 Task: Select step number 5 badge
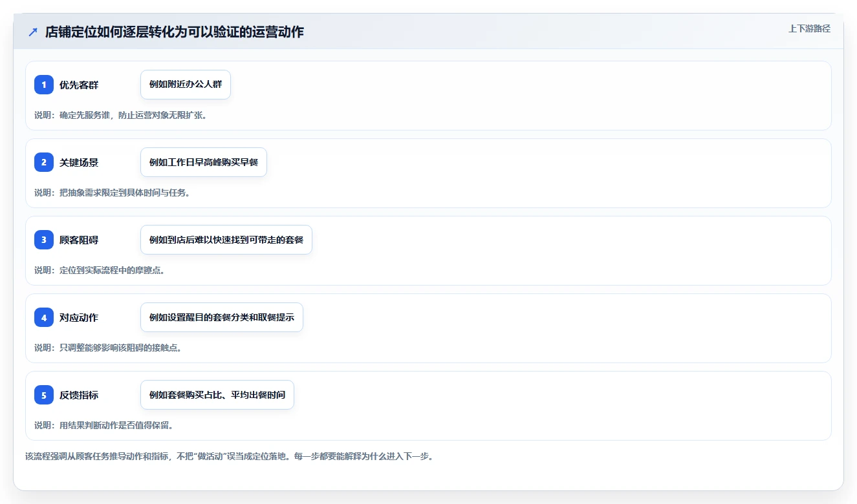[x=44, y=395]
